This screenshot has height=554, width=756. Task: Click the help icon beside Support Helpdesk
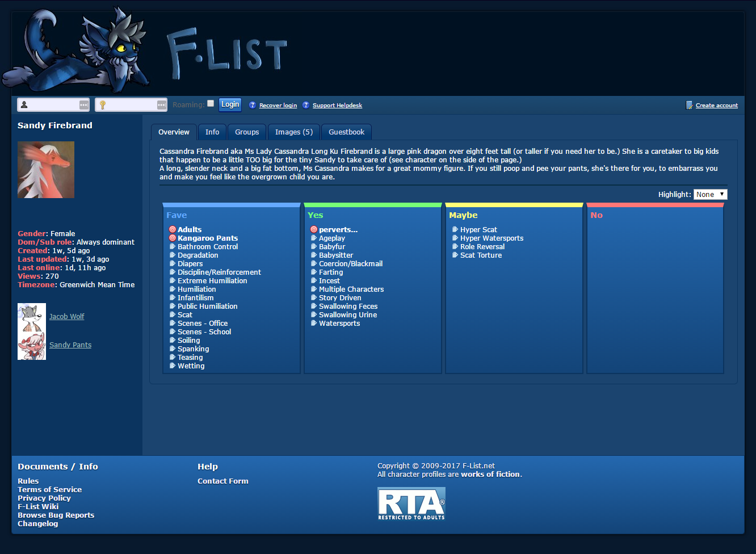[x=306, y=105]
